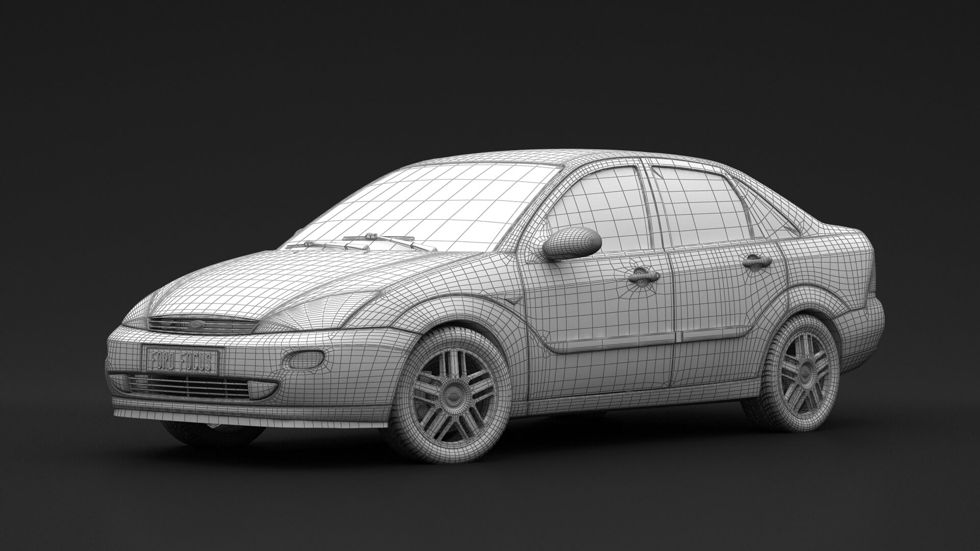Click the side indicator on front fender
Screen dimensions: 980x551
pos(514,300)
